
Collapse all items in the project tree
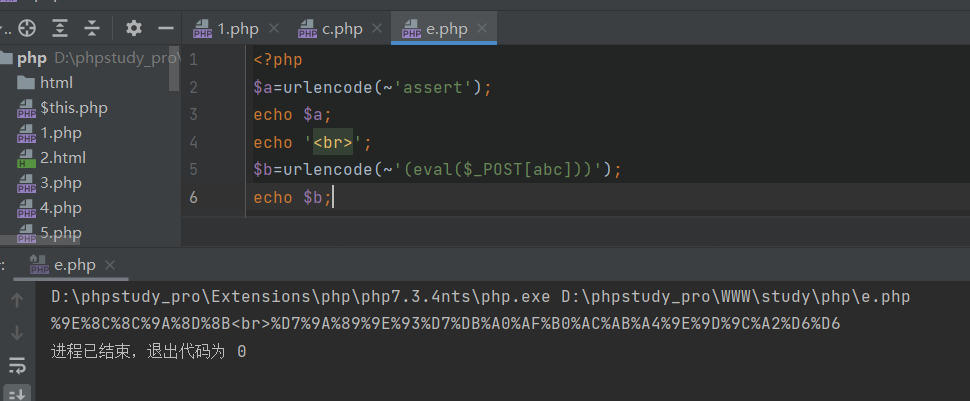(92, 28)
